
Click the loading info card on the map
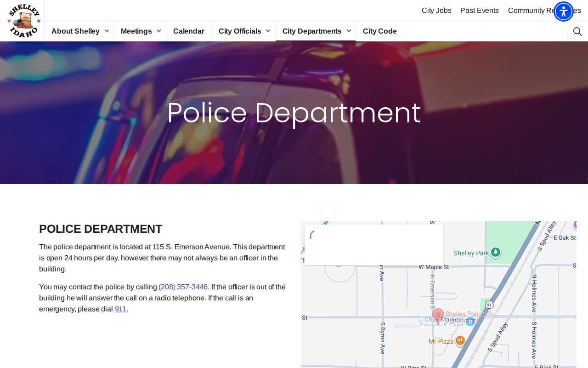coord(373,245)
